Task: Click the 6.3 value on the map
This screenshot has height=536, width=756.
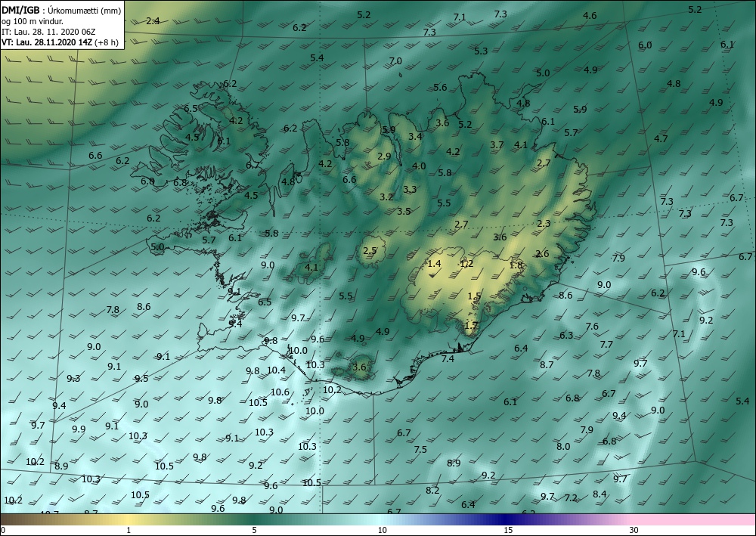Action: (566, 335)
